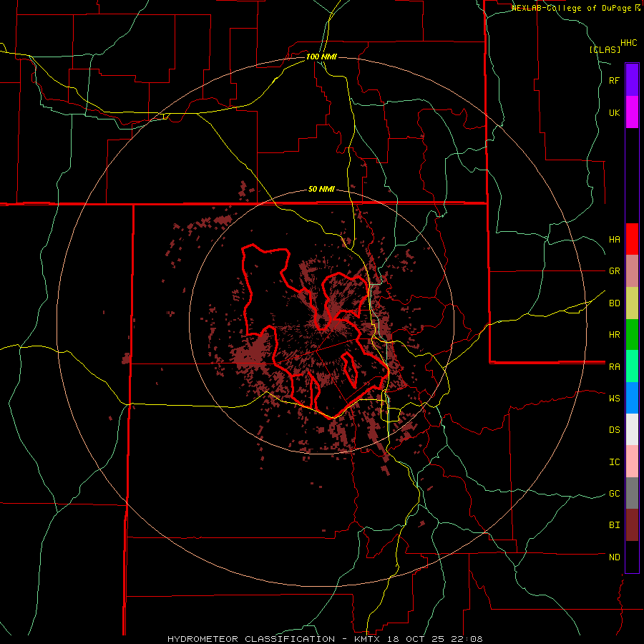This screenshot has height=644, width=644.
Task: Click the 'IC' legend label
Action: click(x=614, y=462)
